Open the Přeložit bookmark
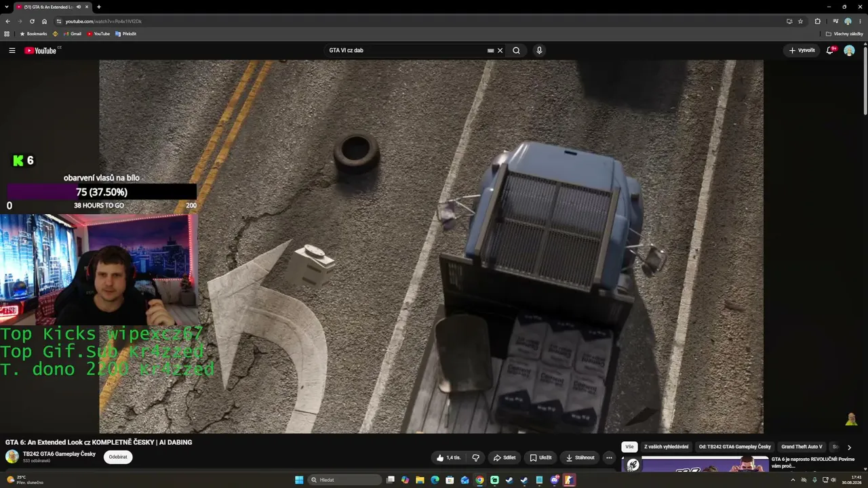 [126, 34]
